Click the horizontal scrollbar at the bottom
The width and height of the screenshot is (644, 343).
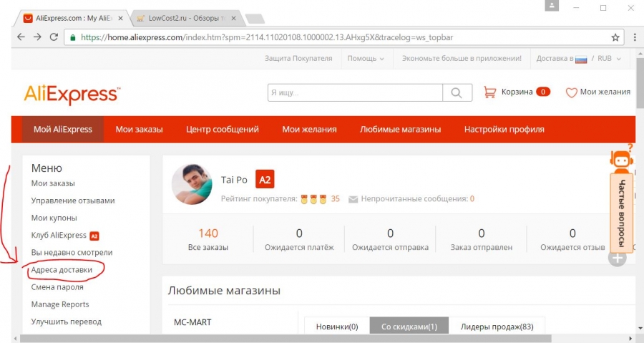pyautogui.click(x=286, y=339)
